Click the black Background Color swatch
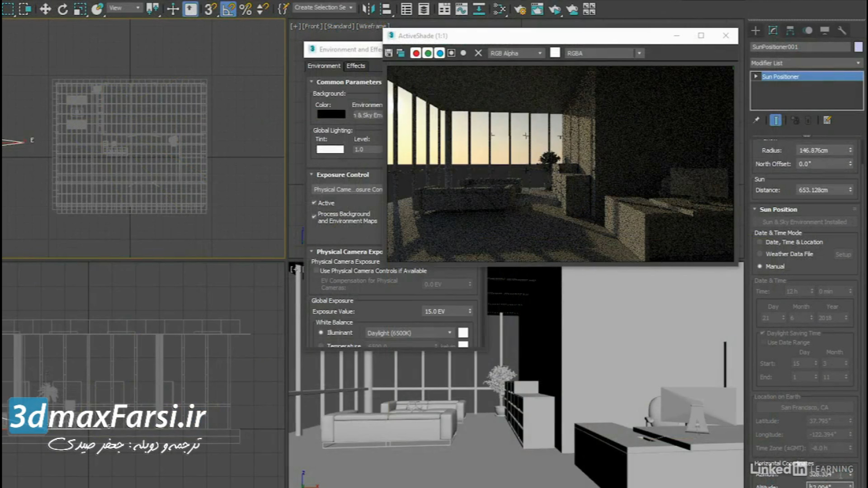Image resolution: width=868 pixels, height=488 pixels. (x=331, y=114)
